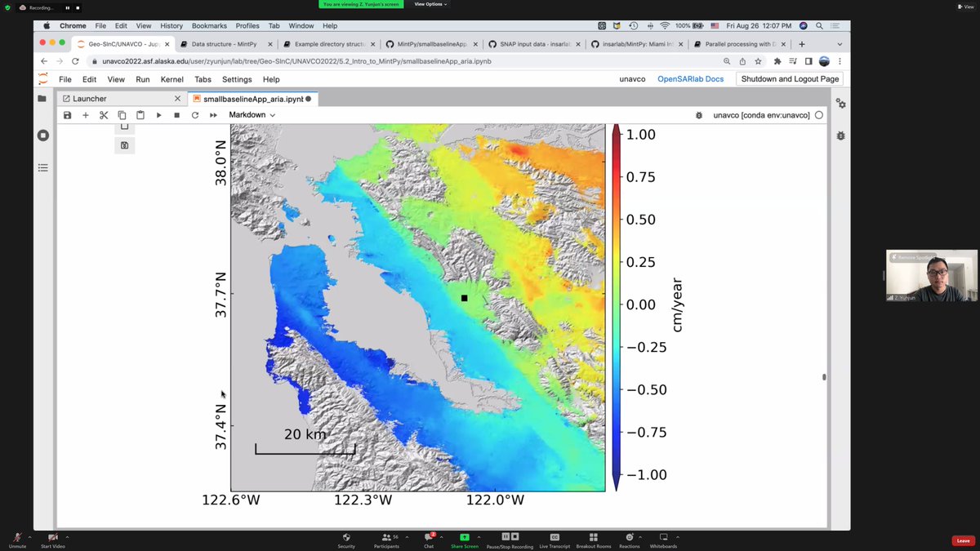Insert a new cell with the plus icon

tap(85, 115)
